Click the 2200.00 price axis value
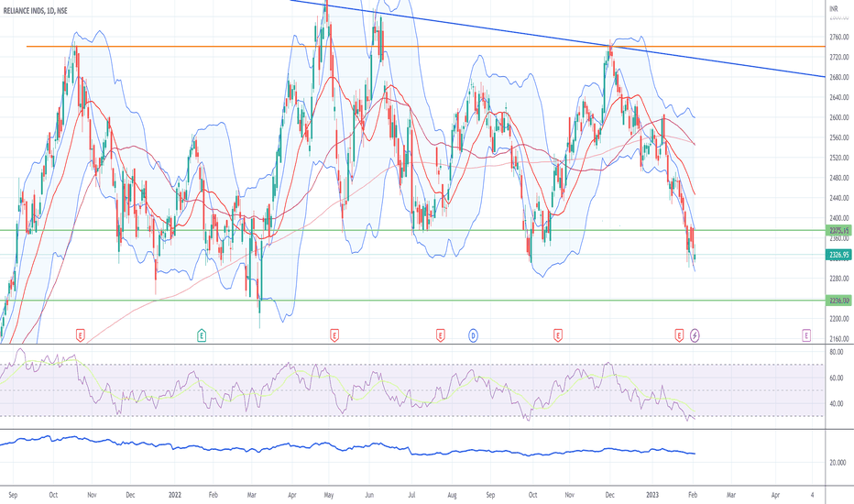The width and height of the screenshot is (854, 504). tap(839, 319)
